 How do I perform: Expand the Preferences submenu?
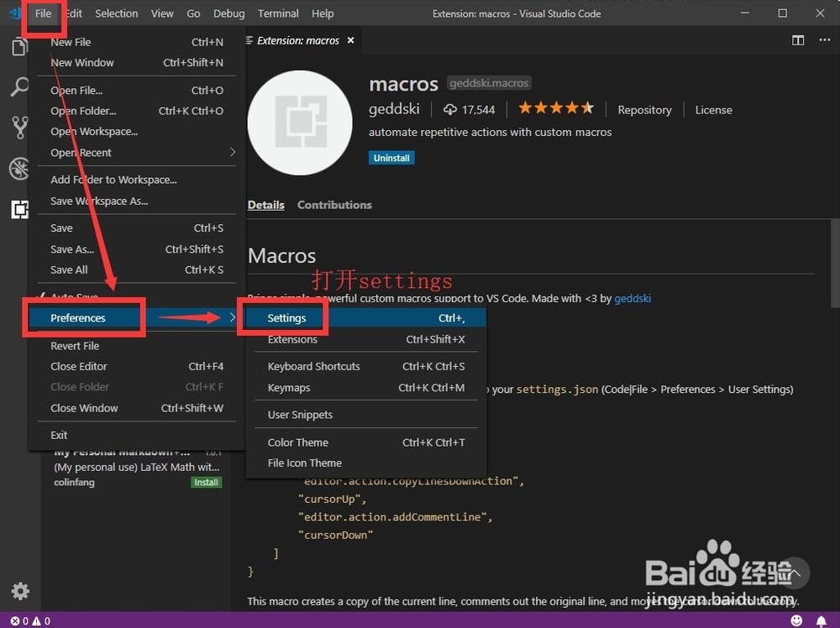pos(137,317)
